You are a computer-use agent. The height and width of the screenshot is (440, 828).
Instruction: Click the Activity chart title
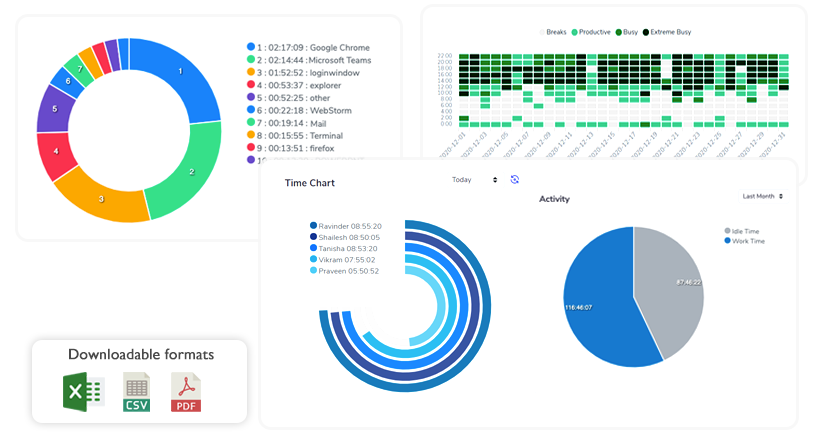[x=554, y=199]
